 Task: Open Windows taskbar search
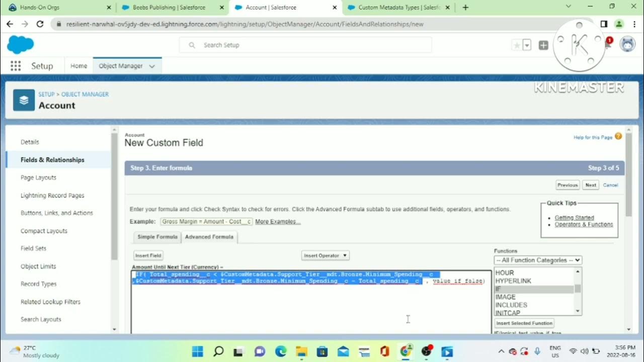click(x=218, y=351)
